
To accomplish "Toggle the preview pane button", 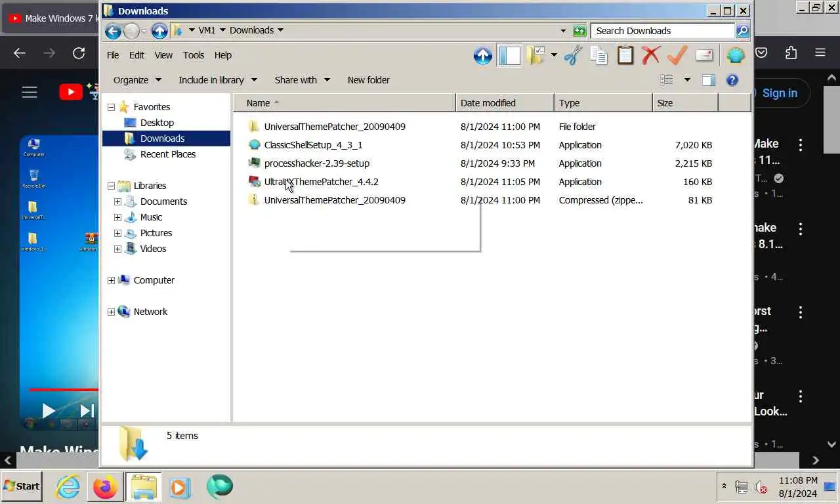I will click(x=708, y=80).
